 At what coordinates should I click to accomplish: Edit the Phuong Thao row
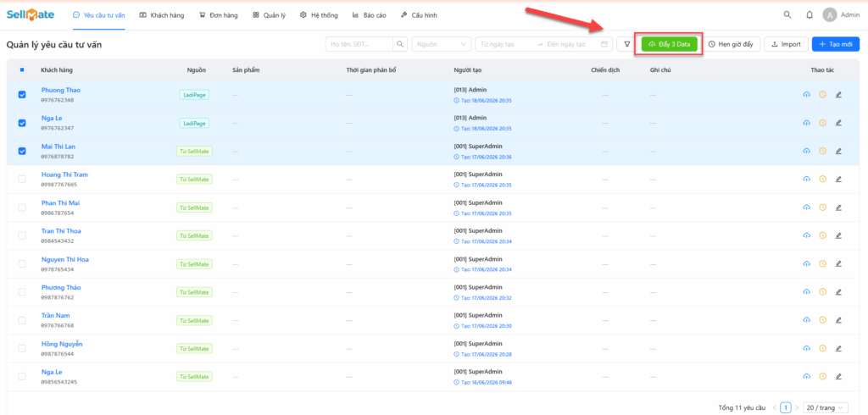click(838, 95)
